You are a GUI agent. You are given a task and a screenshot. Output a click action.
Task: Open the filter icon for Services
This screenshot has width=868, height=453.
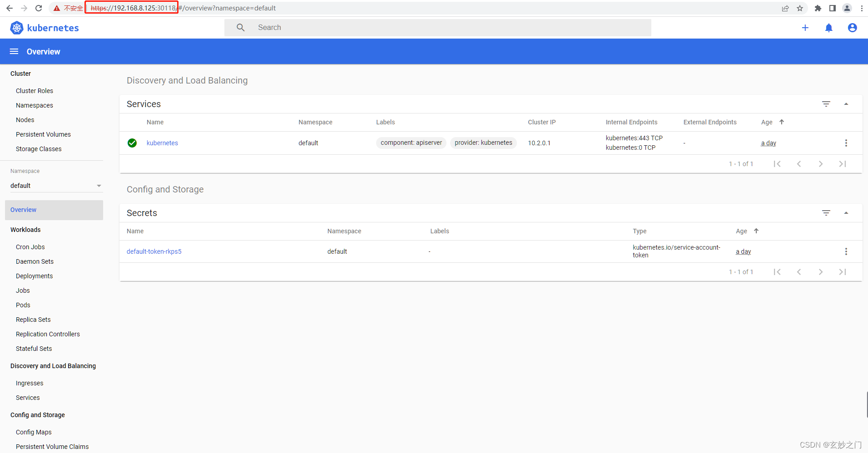click(x=826, y=104)
